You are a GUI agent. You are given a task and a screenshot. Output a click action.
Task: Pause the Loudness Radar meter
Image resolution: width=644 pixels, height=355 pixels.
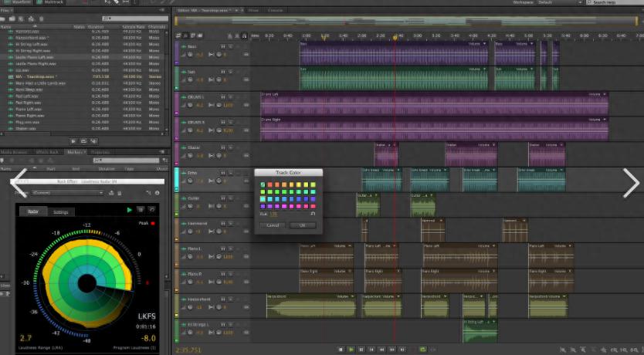140,210
